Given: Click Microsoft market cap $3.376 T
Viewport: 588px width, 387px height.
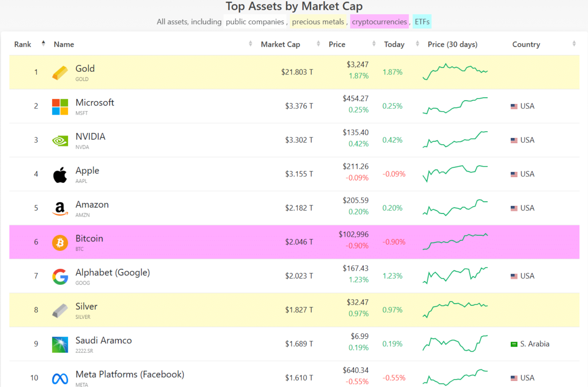Looking at the screenshot, I should click(x=299, y=106).
